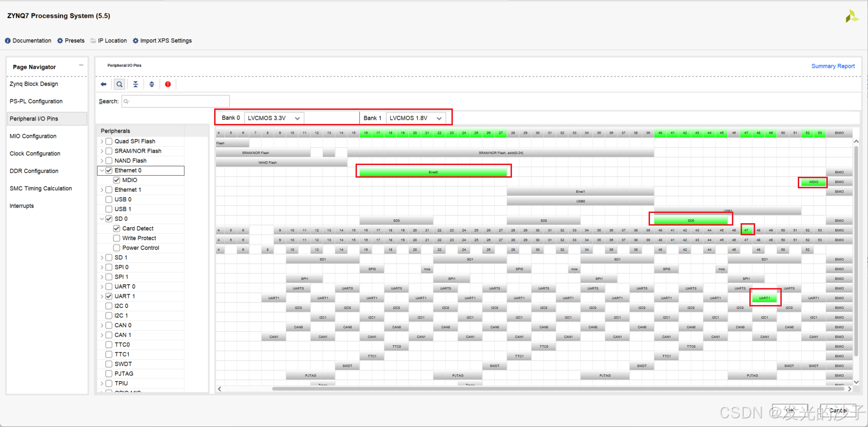The height and width of the screenshot is (427, 868).
Task: Enable the PJTAG checkbox
Action: tap(109, 374)
